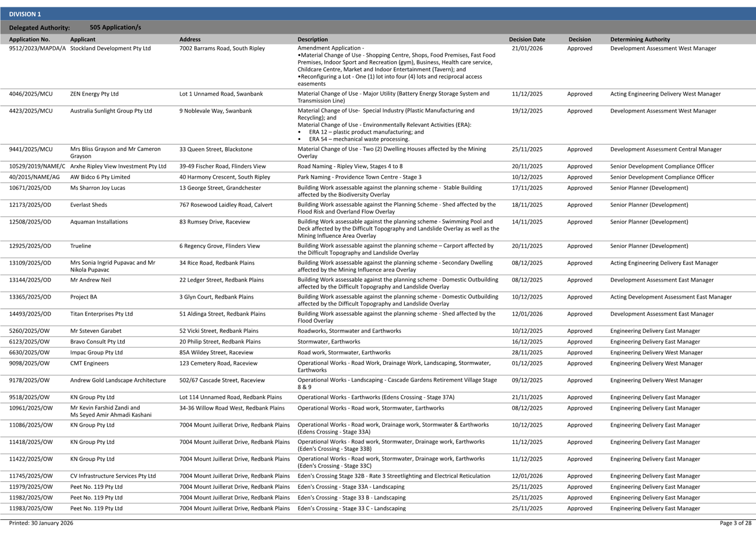The height and width of the screenshot is (534, 756).
Task: Select the CMT Engineers applicant cell
Action: coord(89,363)
